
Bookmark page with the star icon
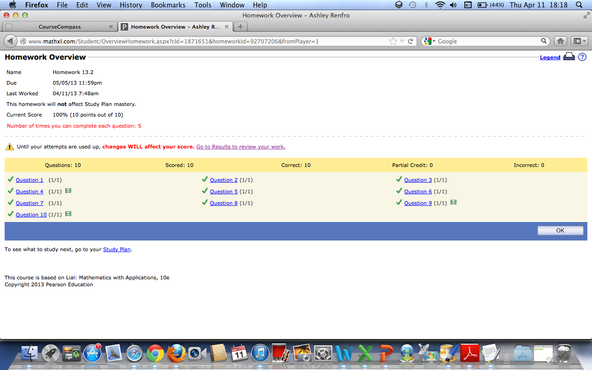click(x=393, y=41)
